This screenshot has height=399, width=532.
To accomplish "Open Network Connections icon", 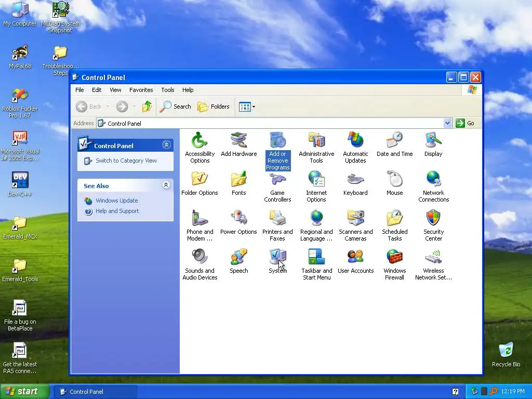I will [433, 187].
